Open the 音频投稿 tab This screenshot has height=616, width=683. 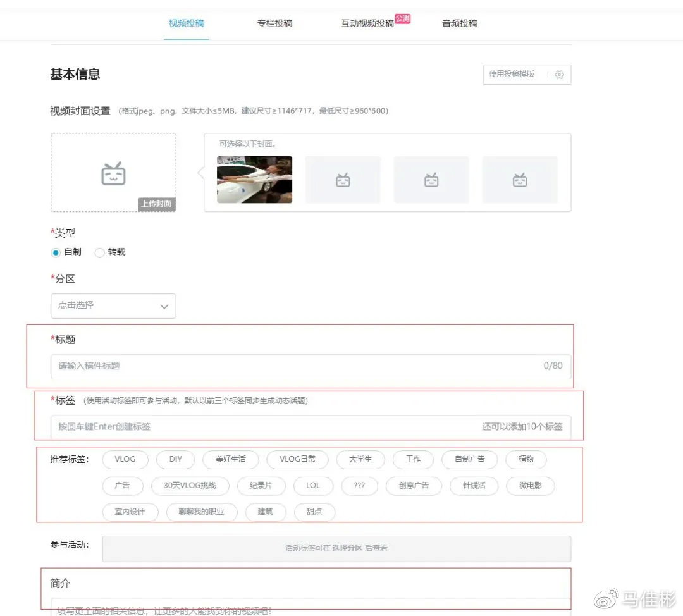(460, 23)
